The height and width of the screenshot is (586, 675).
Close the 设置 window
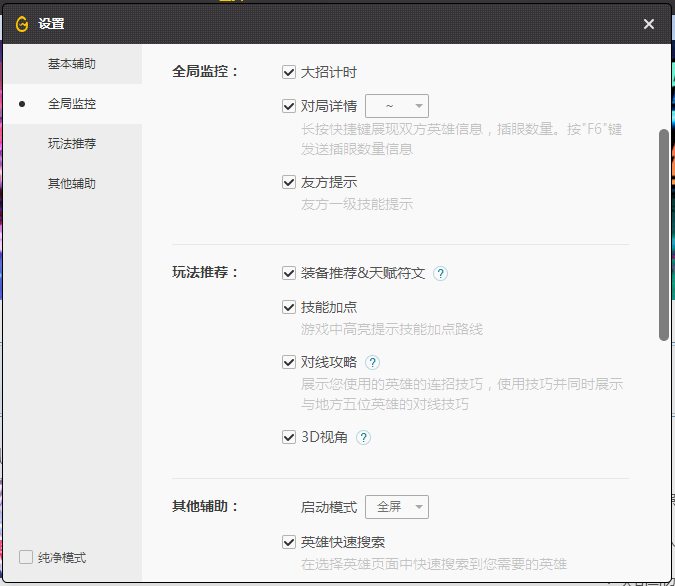[649, 24]
